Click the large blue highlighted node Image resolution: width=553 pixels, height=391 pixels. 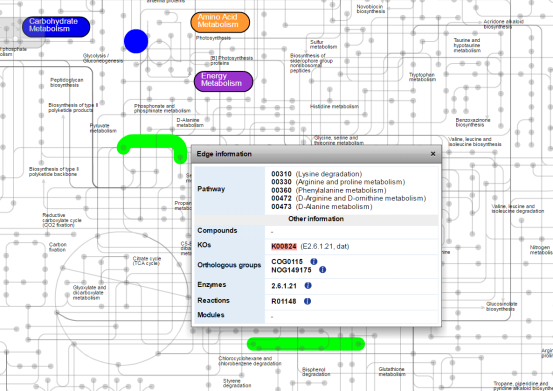(x=136, y=41)
